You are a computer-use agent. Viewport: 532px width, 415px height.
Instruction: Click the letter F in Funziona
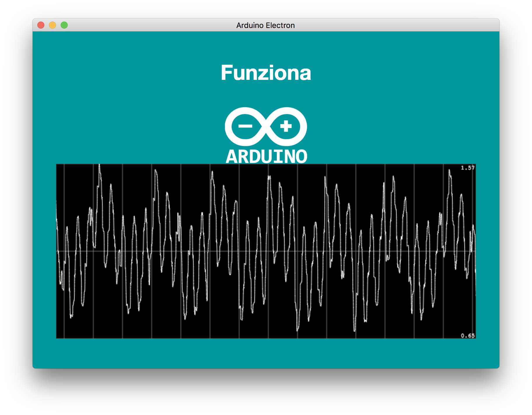(227, 73)
